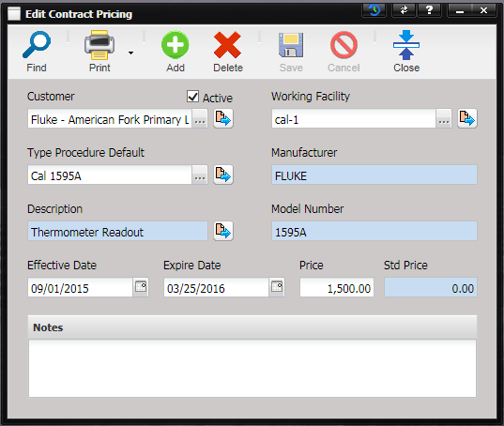504x426 pixels.
Task: Click inside the Price input field
Action: [337, 287]
